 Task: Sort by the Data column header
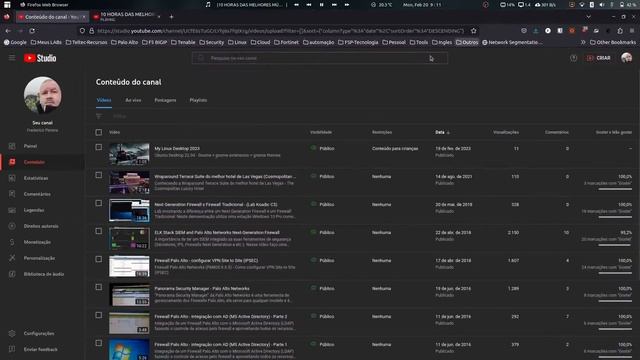(442, 132)
